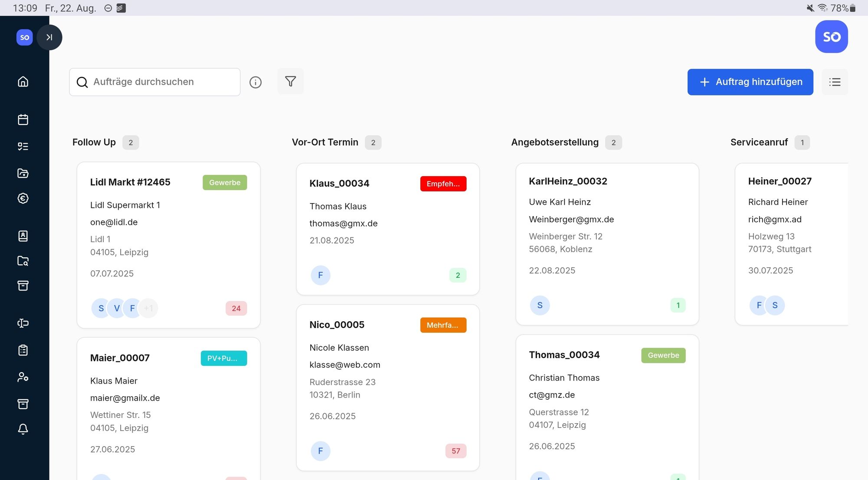Click the Aufträge durchsuchen search field
Viewport: 868px width, 480px height.
click(x=161, y=82)
